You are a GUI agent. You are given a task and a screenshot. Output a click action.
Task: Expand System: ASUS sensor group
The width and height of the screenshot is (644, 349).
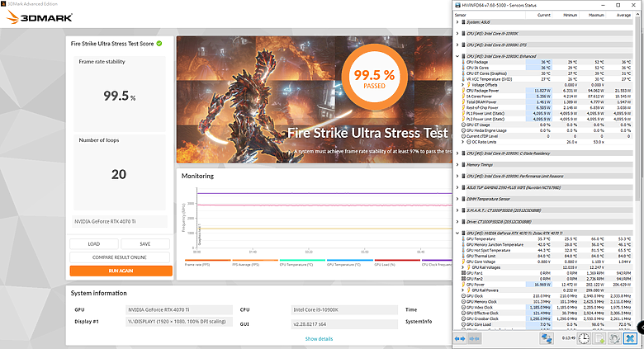[x=457, y=22]
